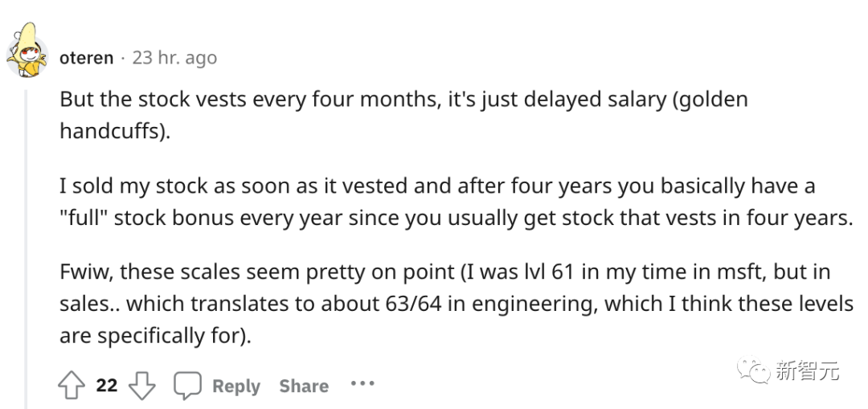The width and height of the screenshot is (868, 409).
Task: Click the paragraph starting "I sold my stock"
Action: coord(457,202)
